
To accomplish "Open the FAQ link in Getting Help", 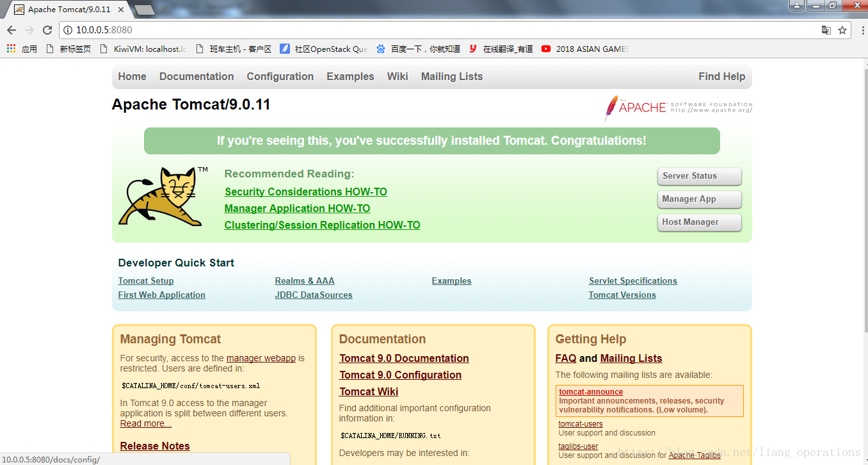I will (x=566, y=359).
